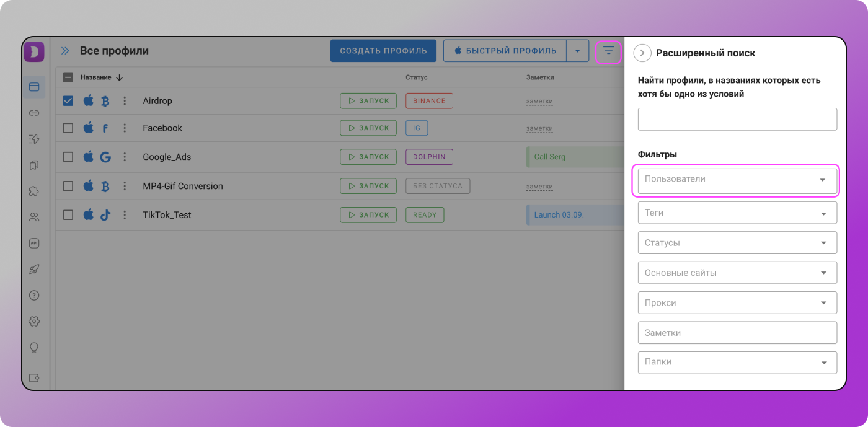Focus the profile name search input field
The height and width of the screenshot is (427, 868).
[x=737, y=119]
